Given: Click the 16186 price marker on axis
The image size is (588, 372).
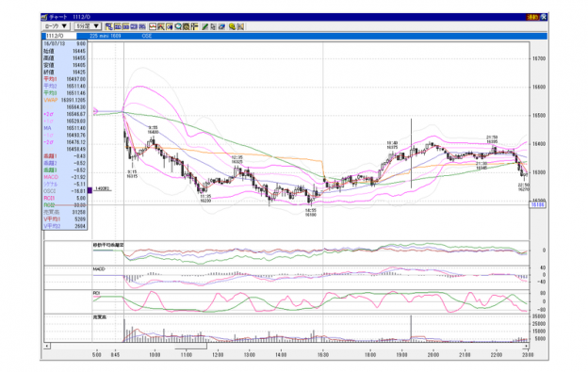Looking at the screenshot, I should pos(537,204).
